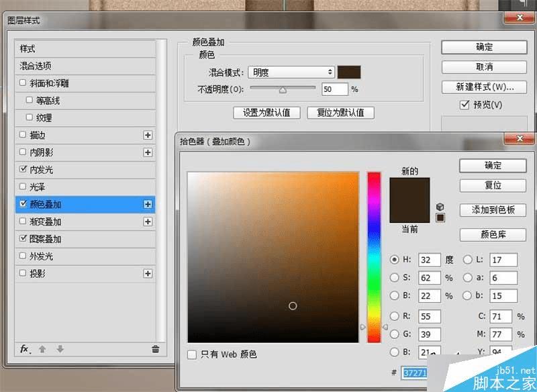Click the small web-safe color swatch

[x=440, y=217]
